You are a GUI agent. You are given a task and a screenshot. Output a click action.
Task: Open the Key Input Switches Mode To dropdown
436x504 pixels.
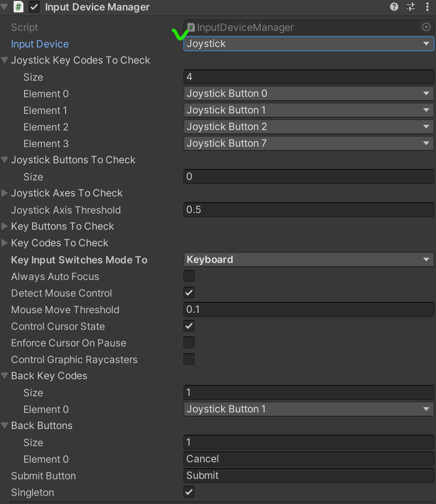pyautogui.click(x=308, y=260)
